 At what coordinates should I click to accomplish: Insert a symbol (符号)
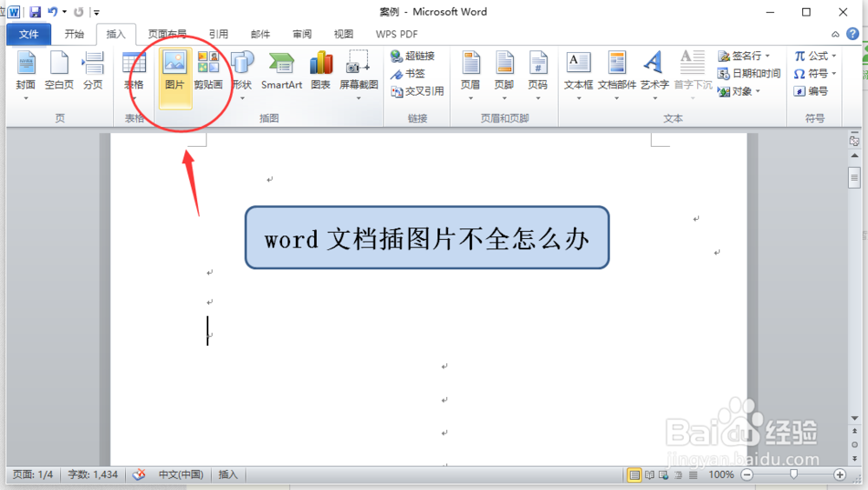click(812, 74)
